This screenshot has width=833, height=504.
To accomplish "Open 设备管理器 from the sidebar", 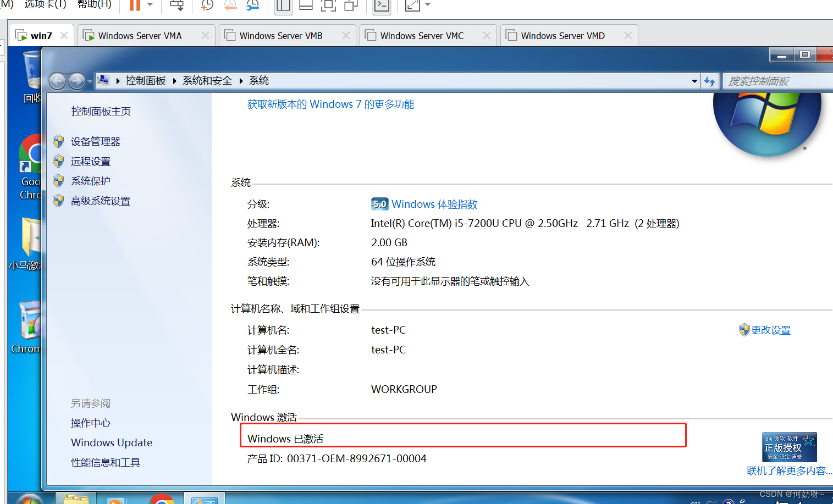I will tap(96, 142).
